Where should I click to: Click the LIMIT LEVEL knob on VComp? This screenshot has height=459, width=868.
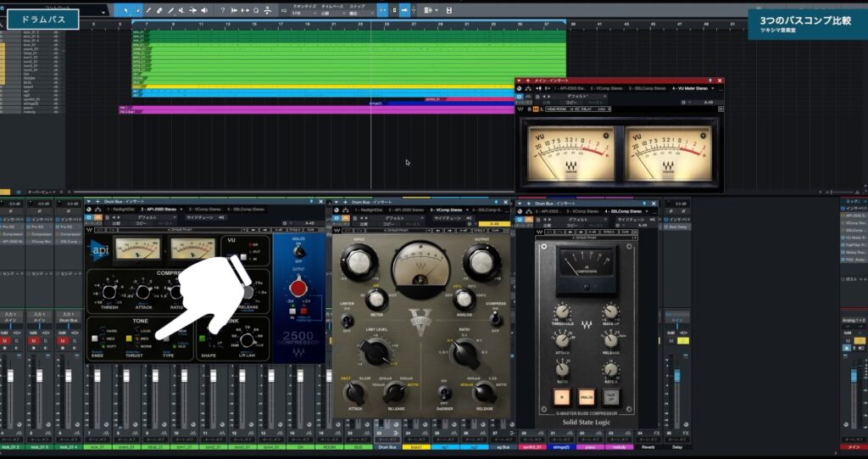(376, 351)
